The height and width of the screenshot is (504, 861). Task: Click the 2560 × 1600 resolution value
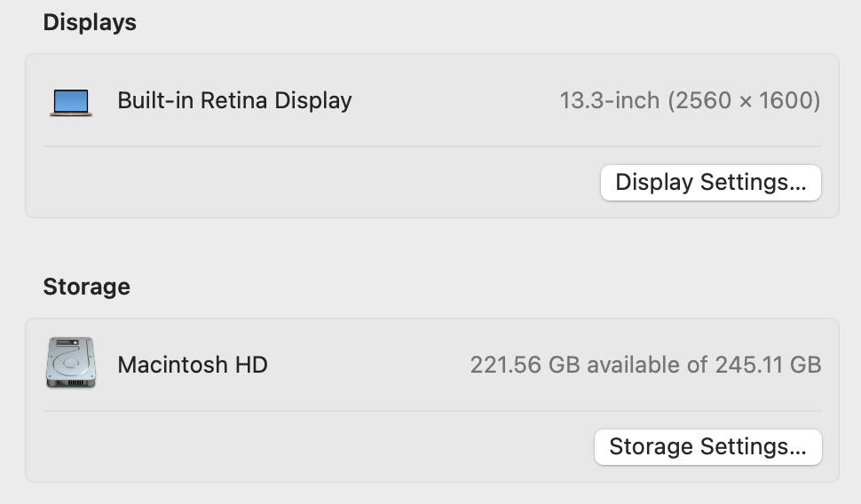(744, 101)
